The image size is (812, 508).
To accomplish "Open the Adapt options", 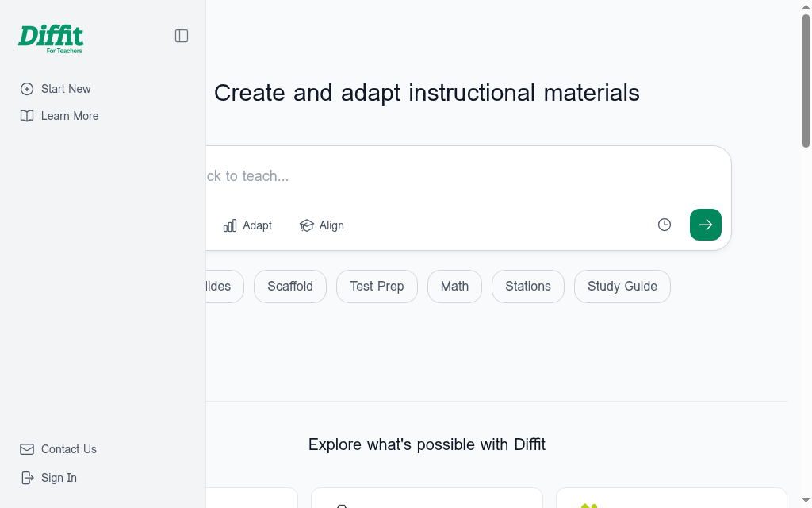I will tap(247, 225).
